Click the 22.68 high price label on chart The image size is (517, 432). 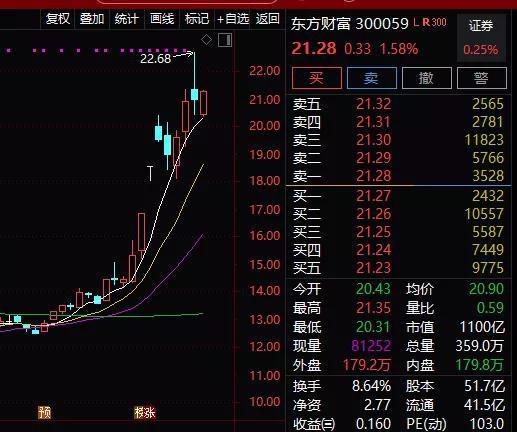pos(155,59)
